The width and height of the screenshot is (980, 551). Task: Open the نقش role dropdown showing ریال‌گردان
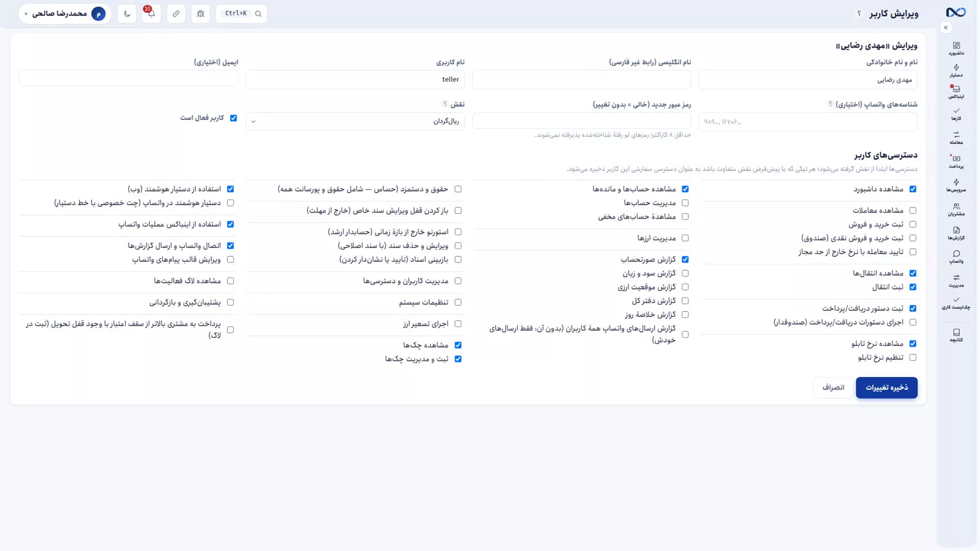click(x=355, y=121)
